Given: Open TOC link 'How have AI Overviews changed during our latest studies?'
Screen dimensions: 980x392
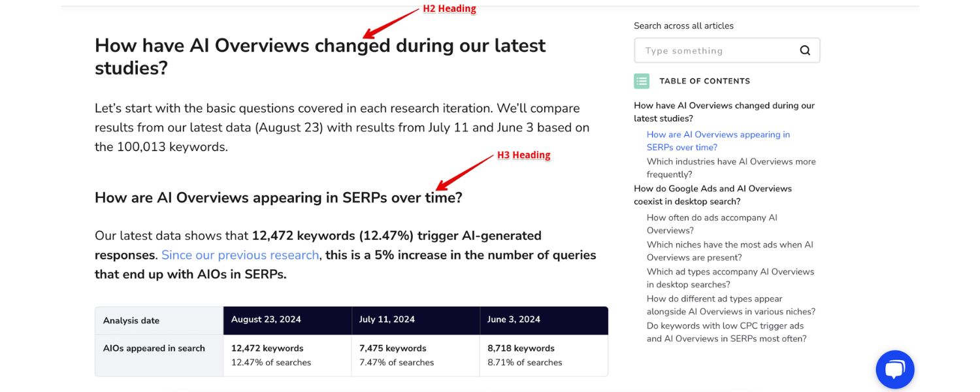Looking at the screenshot, I should (723, 111).
